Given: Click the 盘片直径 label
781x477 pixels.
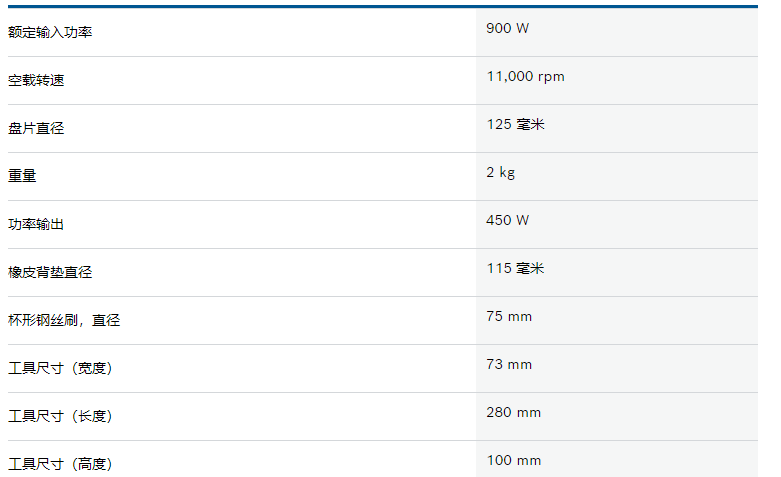Looking at the screenshot, I should pos(36,128).
